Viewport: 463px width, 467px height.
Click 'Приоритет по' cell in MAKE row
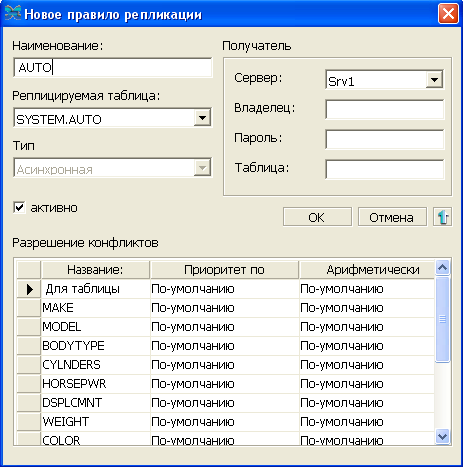pyautogui.click(x=225, y=308)
